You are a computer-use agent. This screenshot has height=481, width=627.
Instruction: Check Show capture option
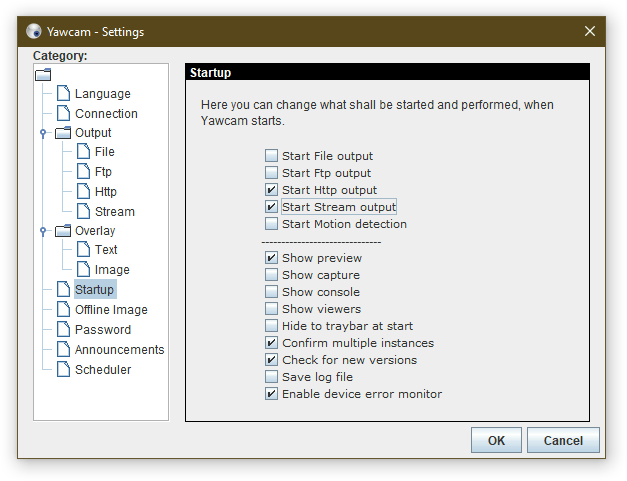(x=271, y=275)
